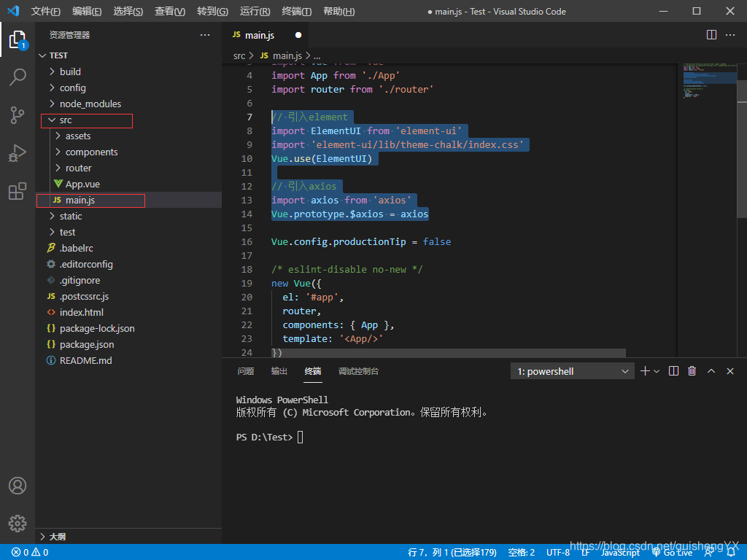Screen dimensions: 747x560
Task: Expand the test folder
Action: [67, 233]
